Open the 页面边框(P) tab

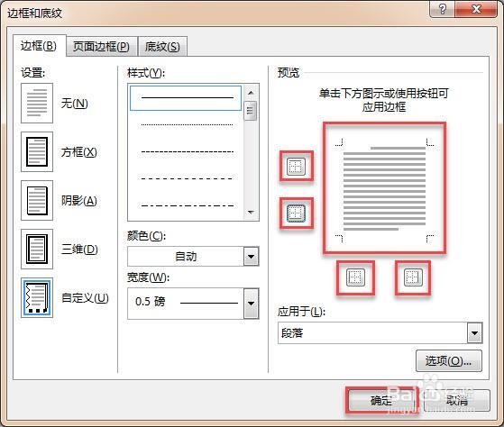[x=101, y=47]
